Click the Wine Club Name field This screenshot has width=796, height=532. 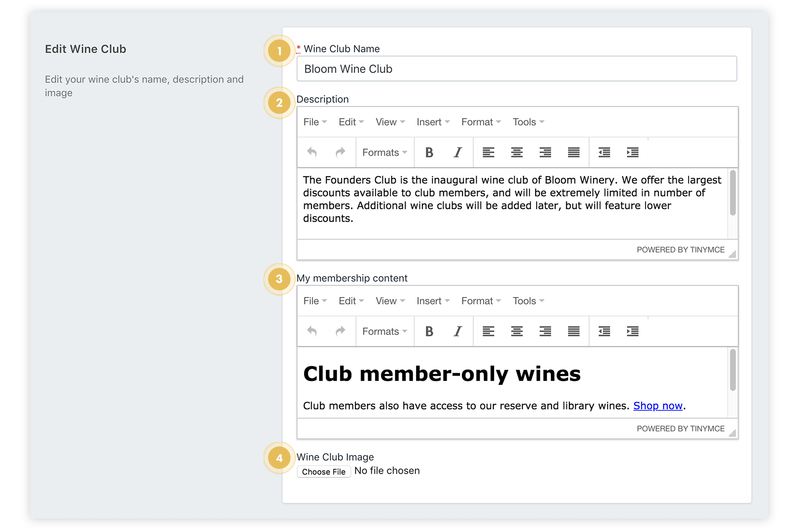516,69
